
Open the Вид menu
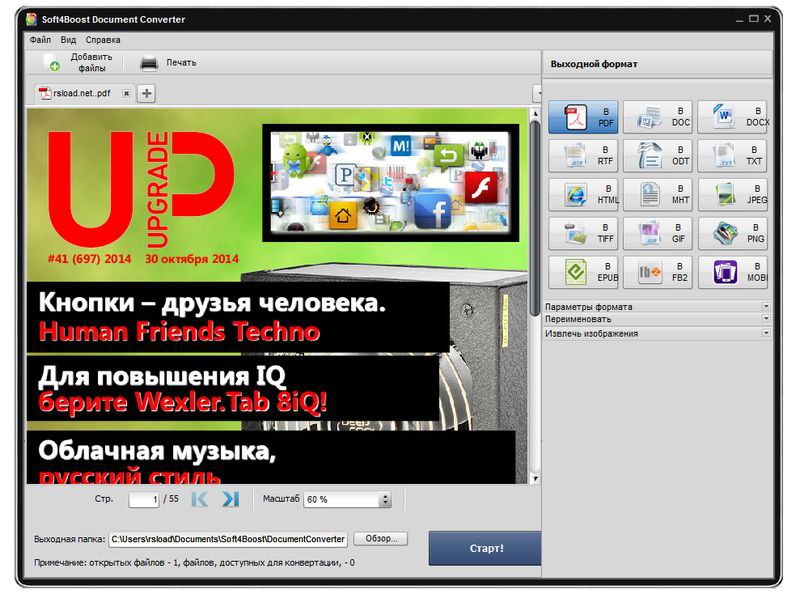click(x=68, y=40)
